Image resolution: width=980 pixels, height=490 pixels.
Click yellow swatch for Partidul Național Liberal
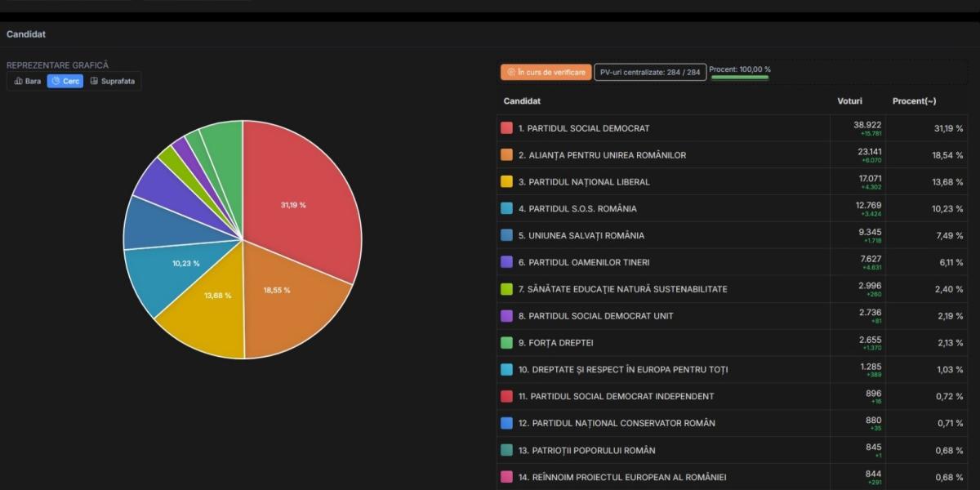click(506, 181)
